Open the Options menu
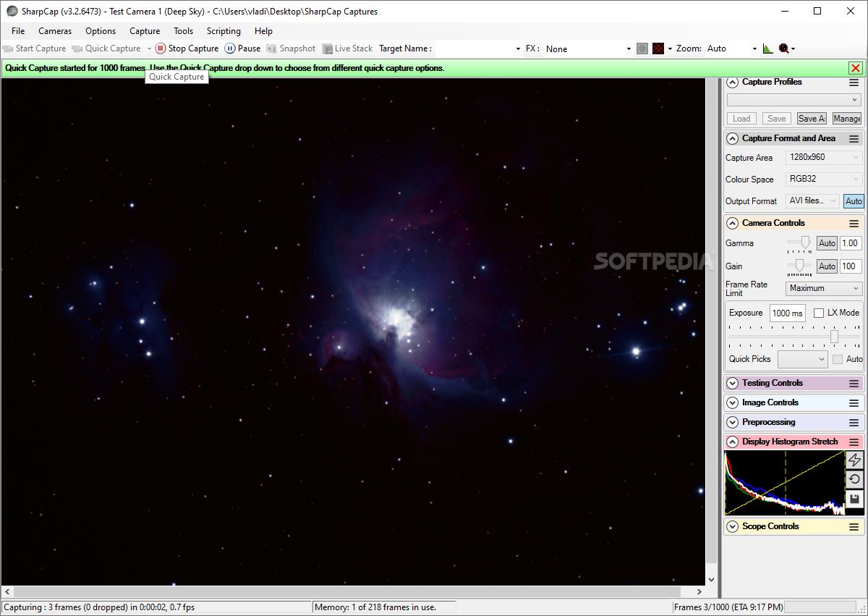Image resolution: width=868 pixels, height=616 pixels. click(101, 31)
